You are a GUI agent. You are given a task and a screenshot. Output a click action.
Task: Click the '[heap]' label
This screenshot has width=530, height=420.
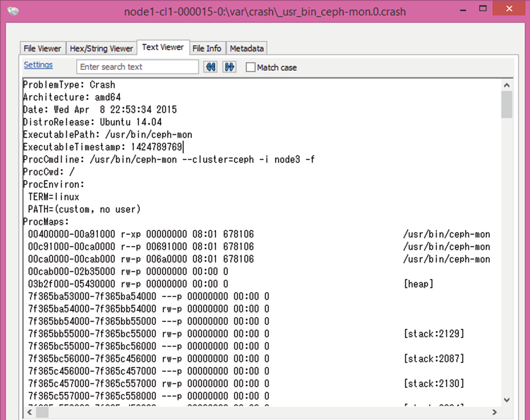pos(418,284)
